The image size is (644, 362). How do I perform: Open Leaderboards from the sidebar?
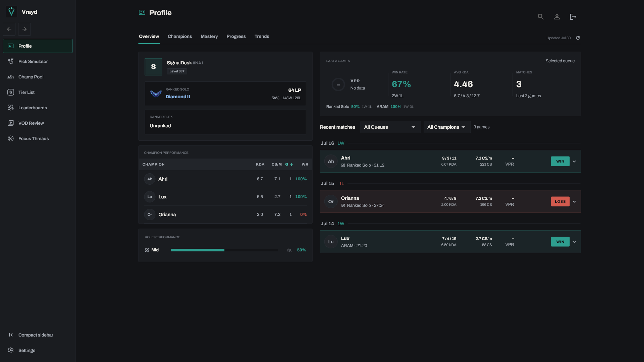[38, 108]
